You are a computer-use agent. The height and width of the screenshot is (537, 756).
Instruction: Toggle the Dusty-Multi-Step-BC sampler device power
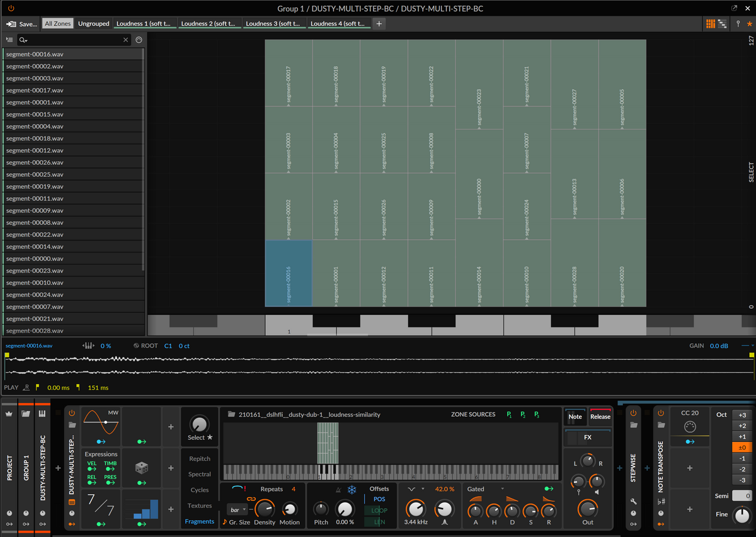click(x=72, y=413)
